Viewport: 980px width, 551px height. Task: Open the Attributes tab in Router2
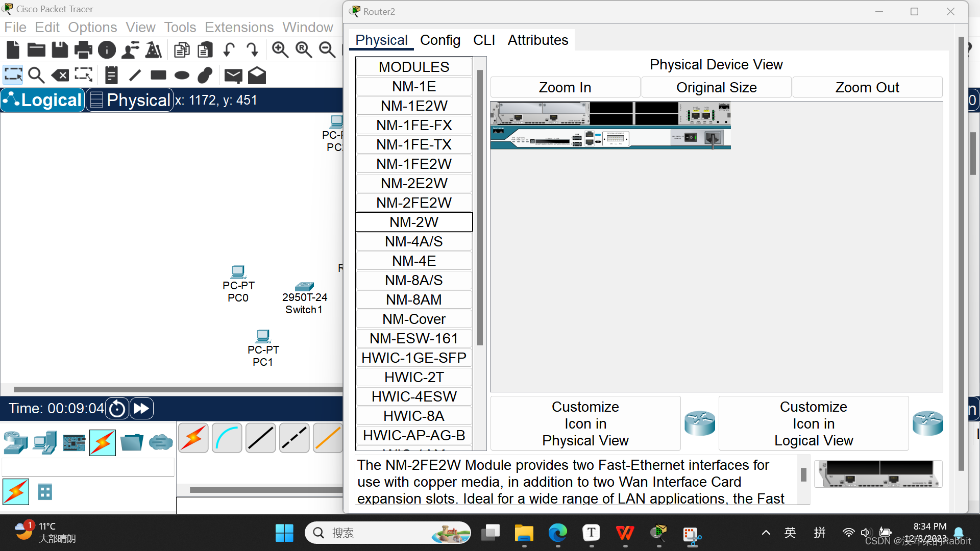537,40
